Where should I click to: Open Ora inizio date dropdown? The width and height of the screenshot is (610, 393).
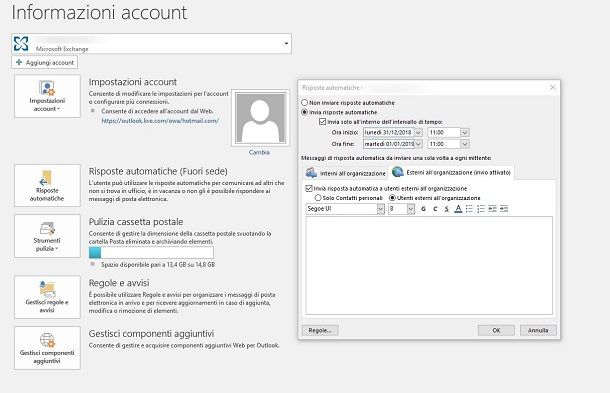(418, 133)
